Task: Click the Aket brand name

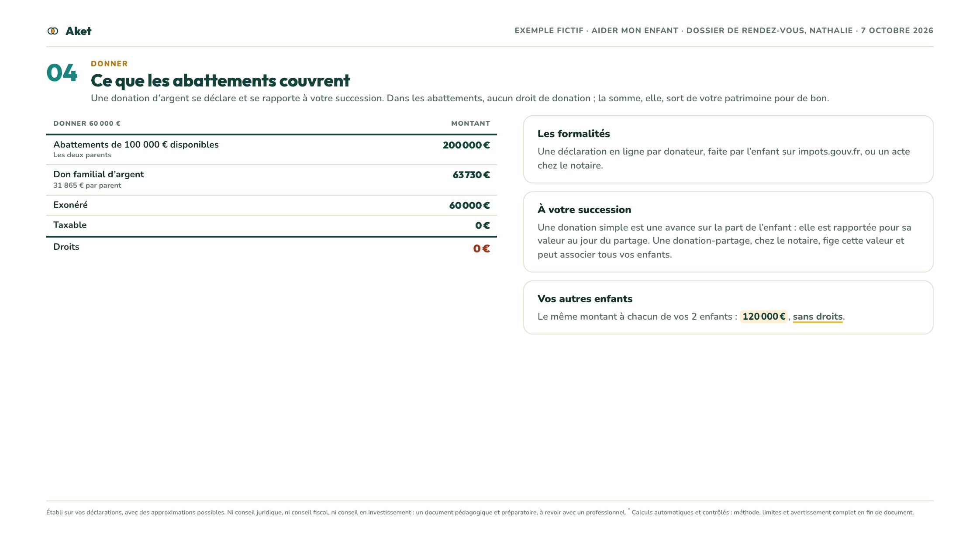Action: pos(78,31)
